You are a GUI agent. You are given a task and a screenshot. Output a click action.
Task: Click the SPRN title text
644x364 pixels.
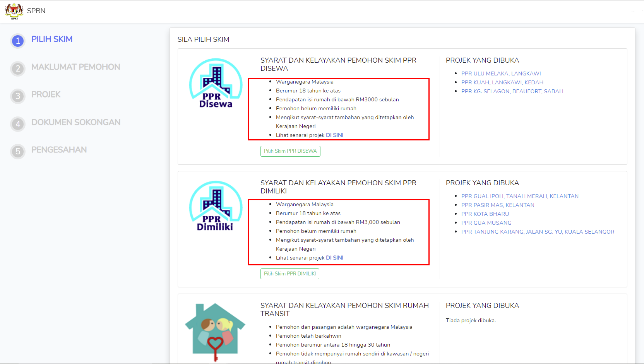[x=36, y=11]
